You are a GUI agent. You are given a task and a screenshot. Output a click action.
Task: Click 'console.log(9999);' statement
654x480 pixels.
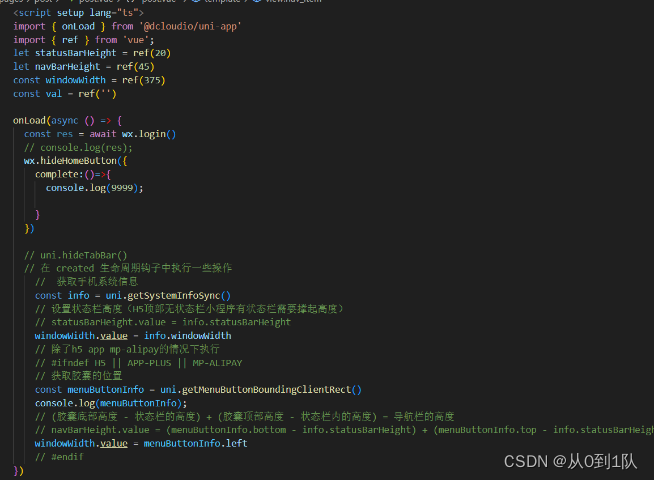[94, 188]
